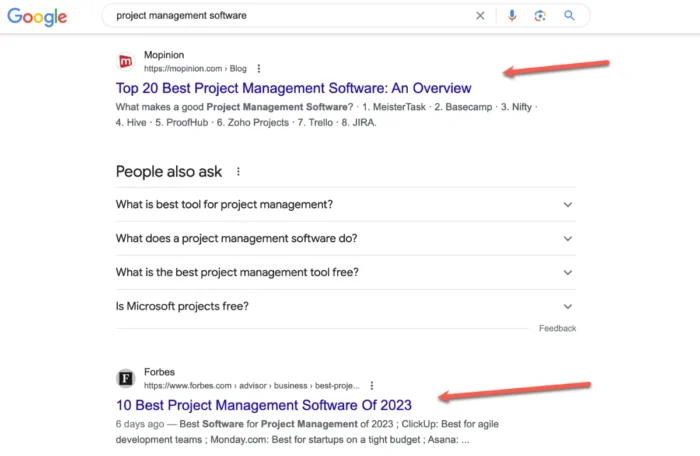This screenshot has height=456, width=700.
Task: Open Top 20 Best Project Management Software link
Action: point(293,88)
